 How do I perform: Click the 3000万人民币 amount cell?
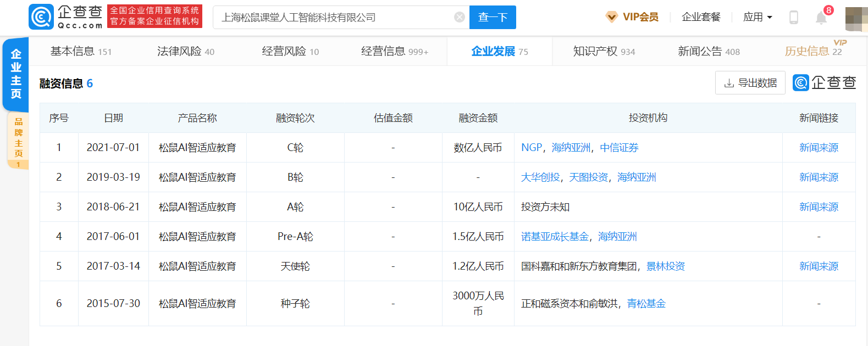point(478,304)
